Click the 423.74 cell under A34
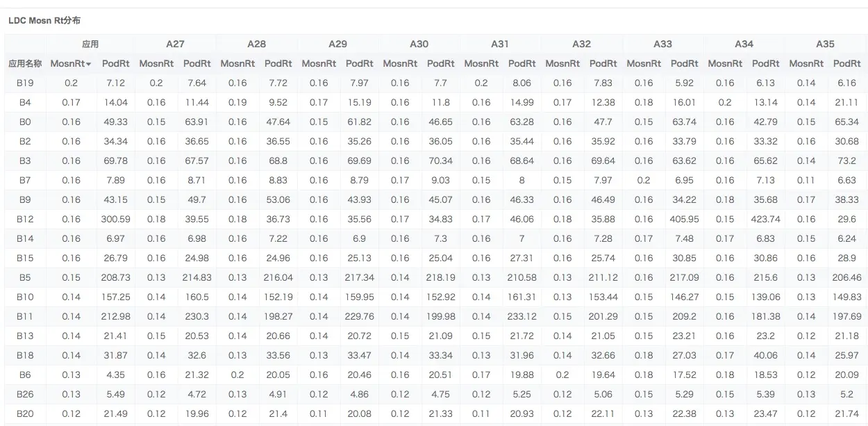 pos(765,219)
